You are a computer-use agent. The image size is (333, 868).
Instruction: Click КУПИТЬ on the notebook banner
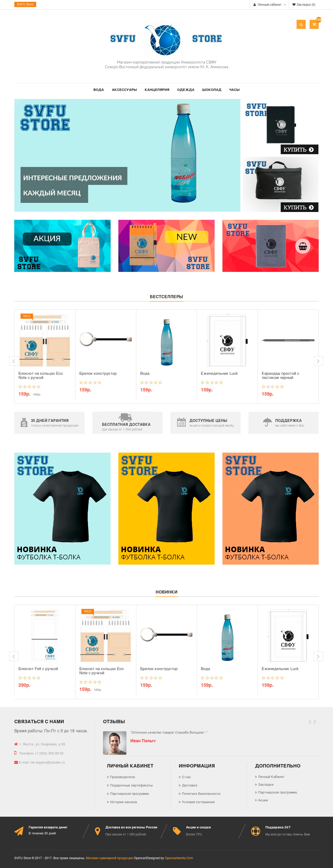(299, 149)
